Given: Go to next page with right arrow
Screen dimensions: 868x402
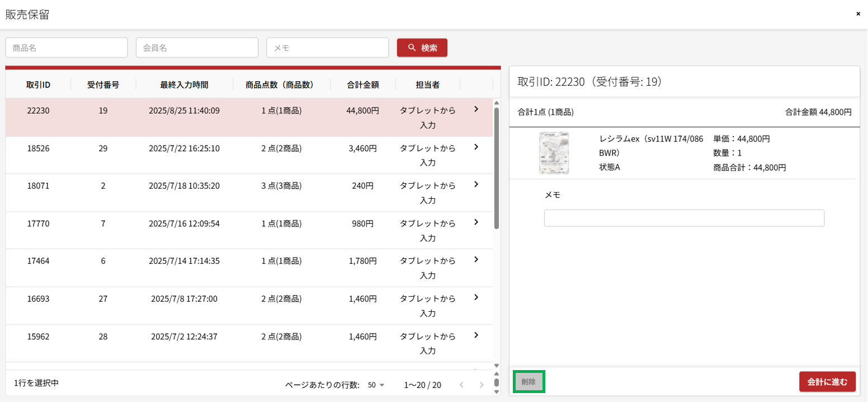Looking at the screenshot, I should [x=482, y=385].
